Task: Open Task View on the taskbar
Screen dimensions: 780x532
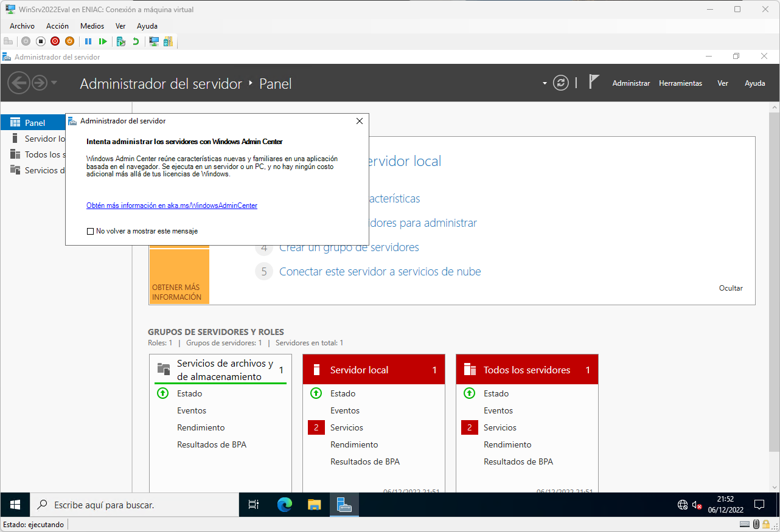Action: [254, 505]
